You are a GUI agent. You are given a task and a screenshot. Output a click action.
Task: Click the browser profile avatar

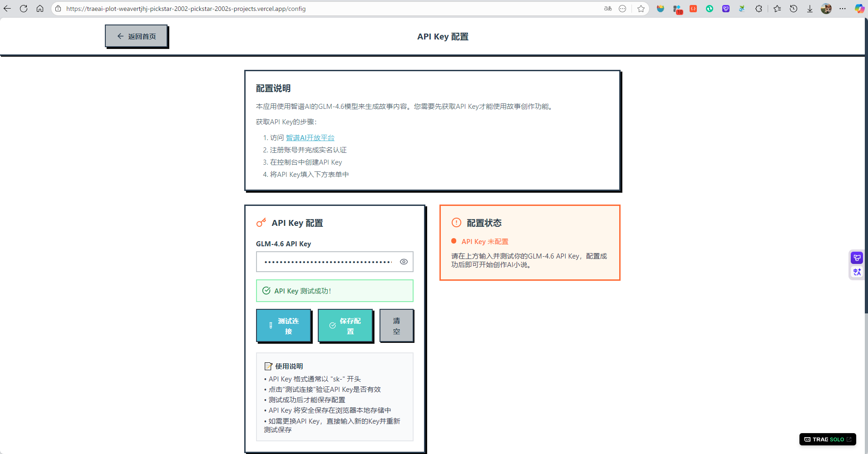pos(826,9)
